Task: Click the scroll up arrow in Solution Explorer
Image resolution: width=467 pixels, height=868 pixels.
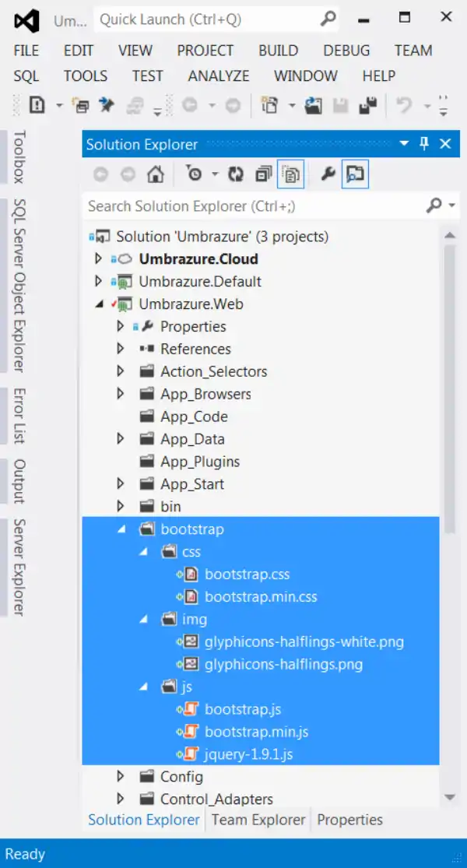Action: tap(450, 236)
